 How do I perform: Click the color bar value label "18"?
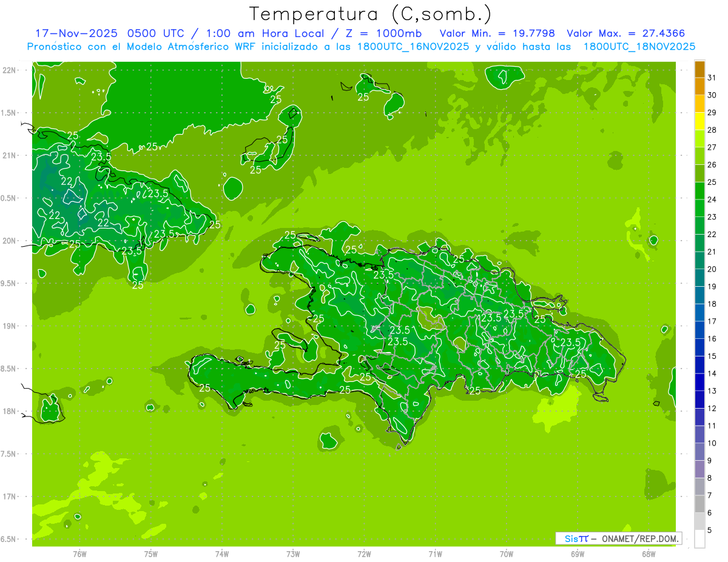point(712,304)
